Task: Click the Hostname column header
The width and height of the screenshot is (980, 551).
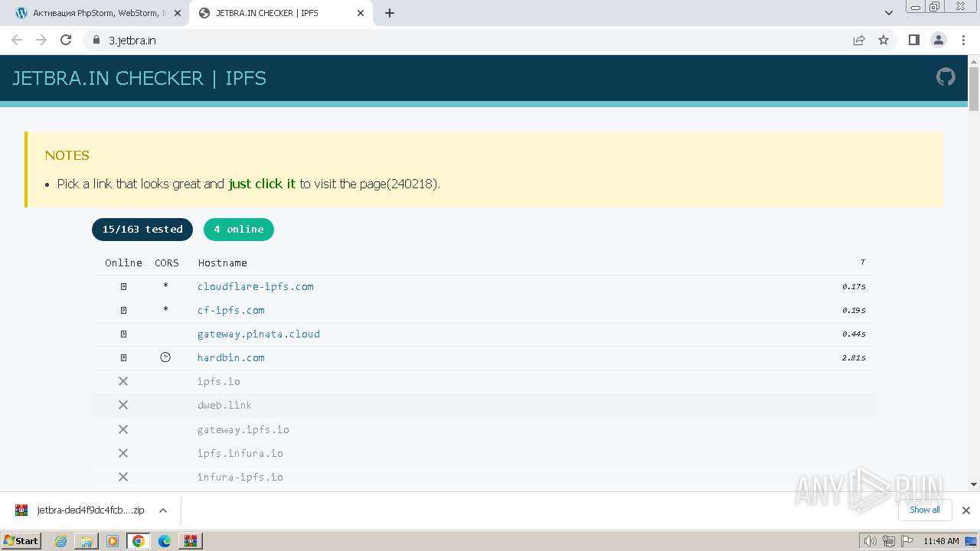Action: pos(223,262)
